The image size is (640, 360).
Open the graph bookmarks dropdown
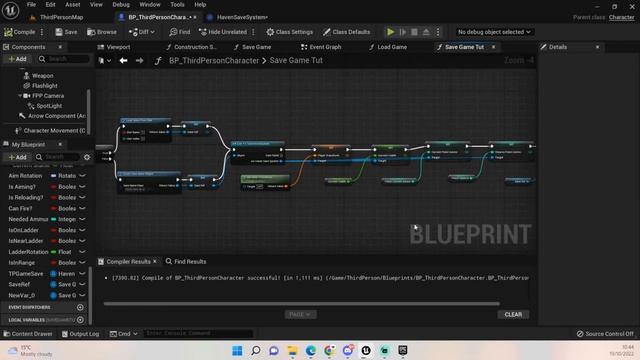[105, 60]
